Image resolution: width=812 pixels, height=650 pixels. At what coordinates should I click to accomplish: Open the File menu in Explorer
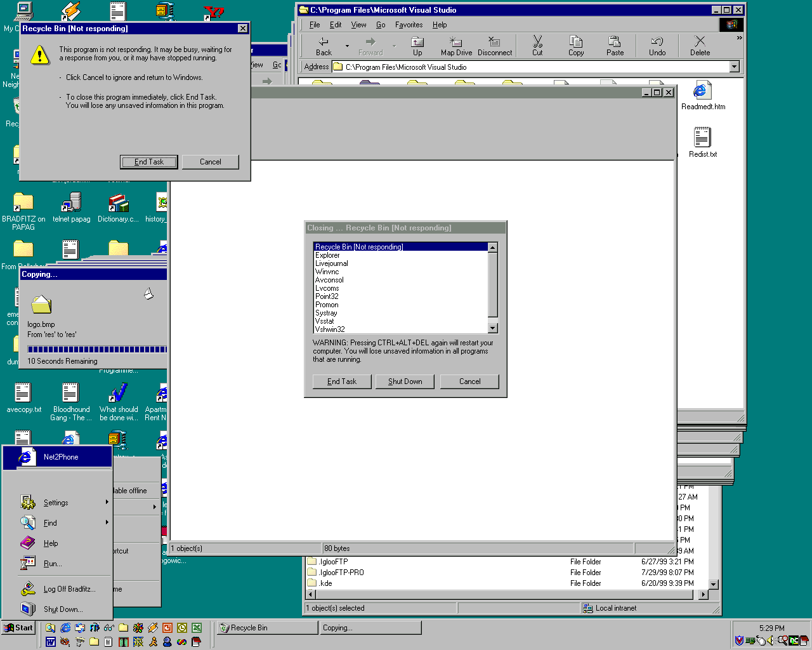[315, 25]
